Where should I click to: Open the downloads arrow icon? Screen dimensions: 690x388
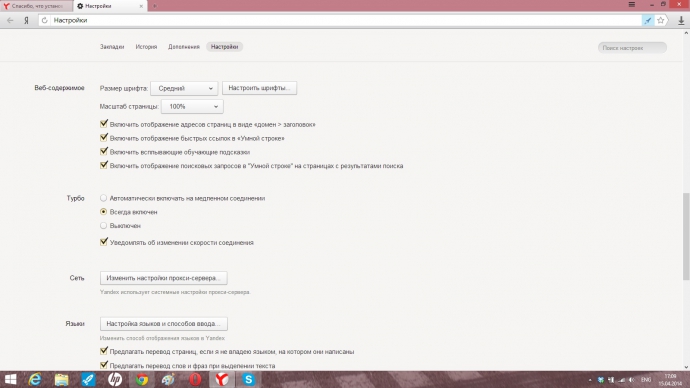681,20
